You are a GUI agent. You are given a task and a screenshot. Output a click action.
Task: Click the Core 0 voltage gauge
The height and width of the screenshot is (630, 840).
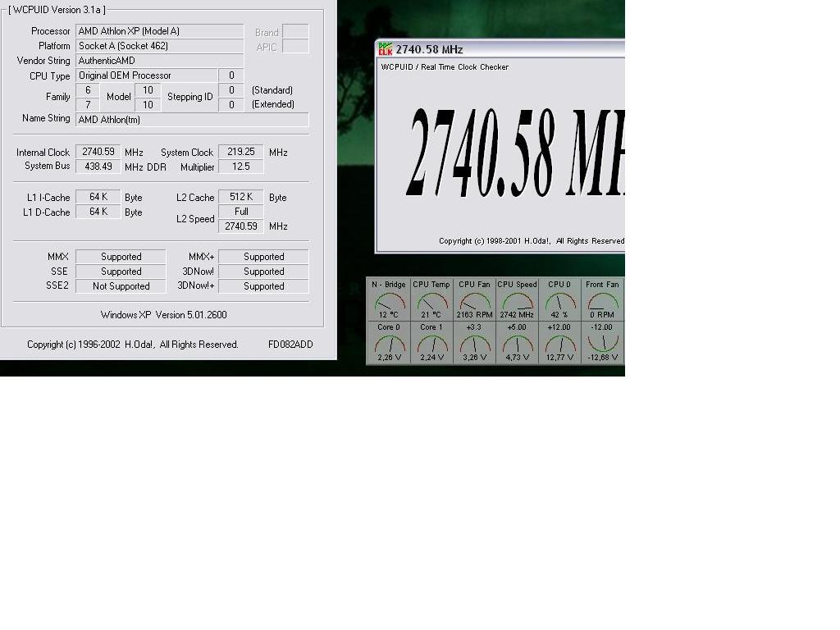click(x=388, y=342)
